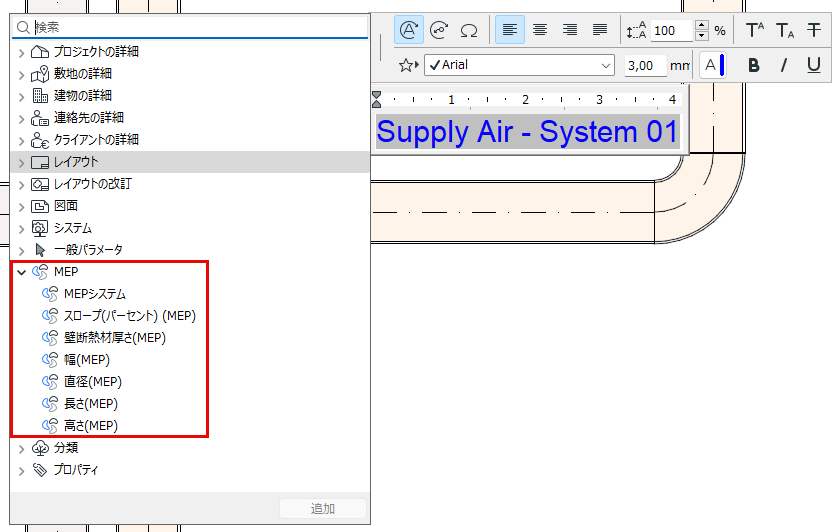
Task: Select スロープ(パーセント) (MEP) item
Action: point(129,316)
